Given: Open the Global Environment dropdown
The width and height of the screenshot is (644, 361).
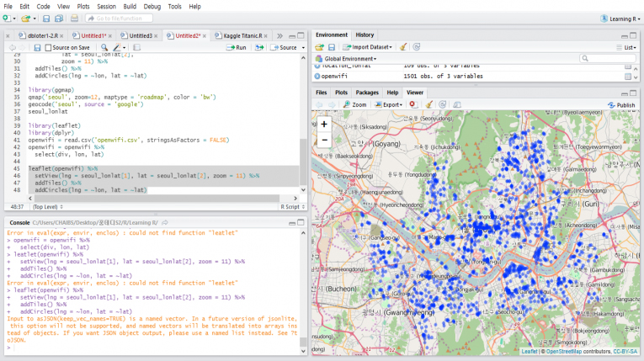Looking at the screenshot, I should 349,59.
